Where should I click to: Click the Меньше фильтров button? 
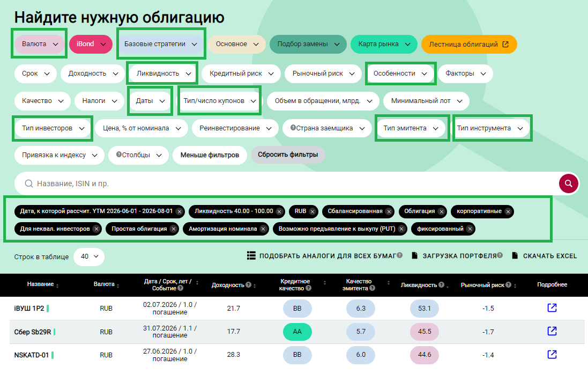point(210,155)
